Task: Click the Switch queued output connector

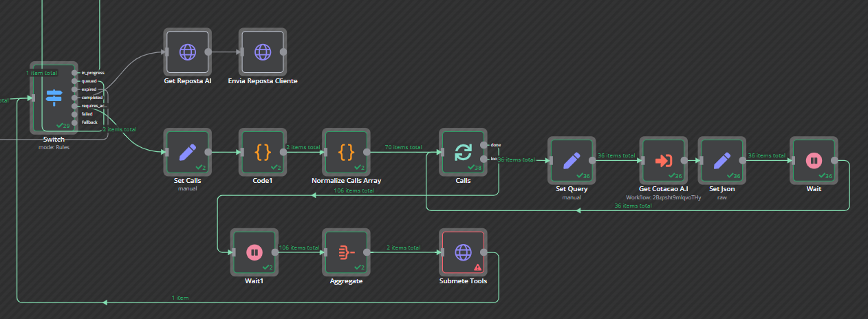Action: point(75,81)
